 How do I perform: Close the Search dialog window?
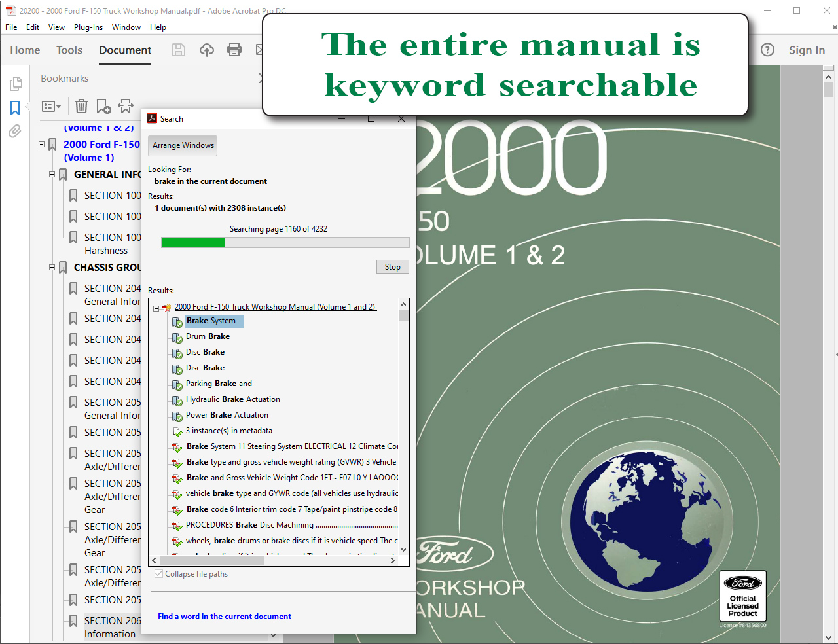pyautogui.click(x=401, y=119)
